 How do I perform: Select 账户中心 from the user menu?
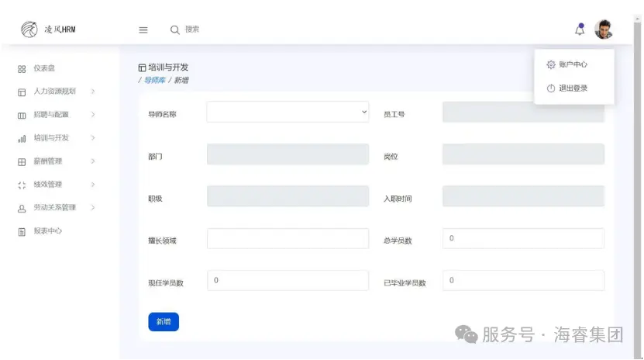[x=573, y=64]
